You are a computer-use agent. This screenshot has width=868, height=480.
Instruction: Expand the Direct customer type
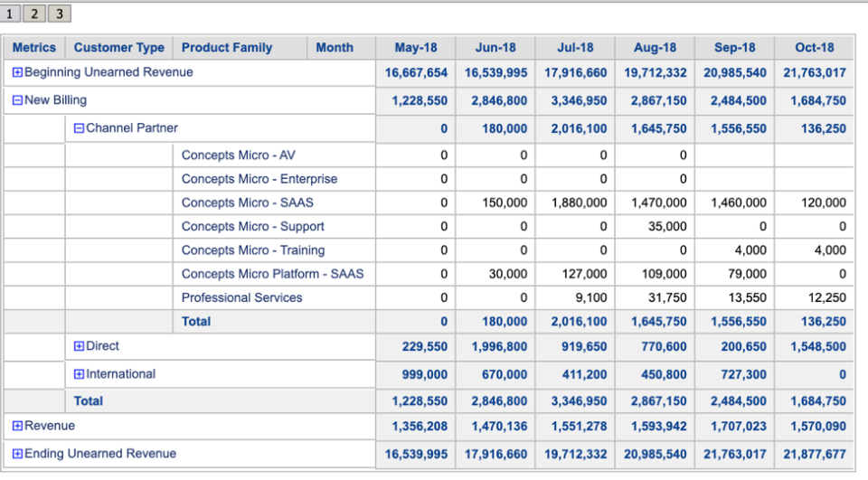(x=79, y=346)
